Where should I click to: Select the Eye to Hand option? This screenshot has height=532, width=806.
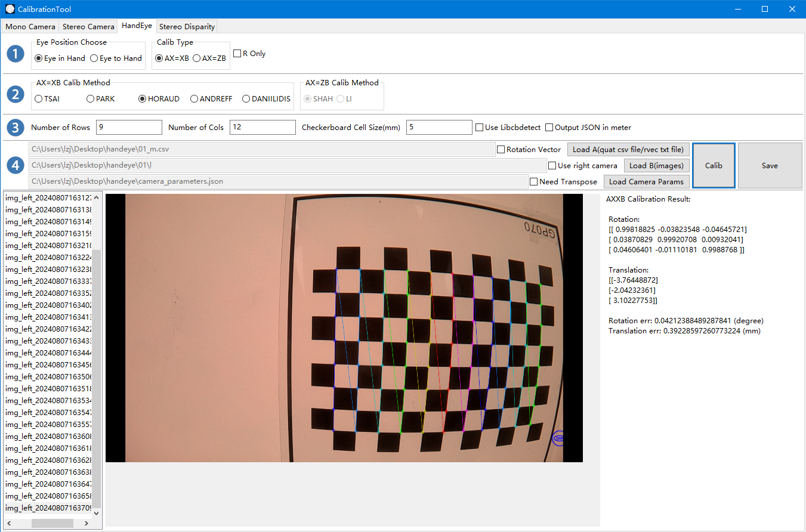116,58
